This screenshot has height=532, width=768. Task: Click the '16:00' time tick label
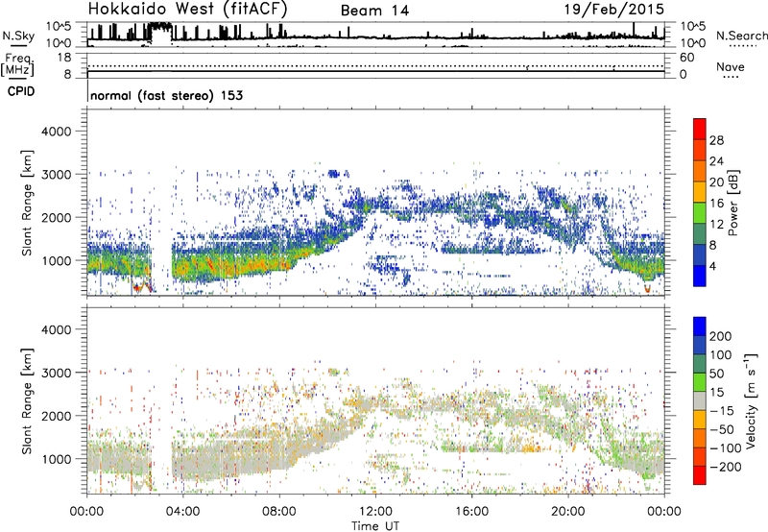(471, 512)
